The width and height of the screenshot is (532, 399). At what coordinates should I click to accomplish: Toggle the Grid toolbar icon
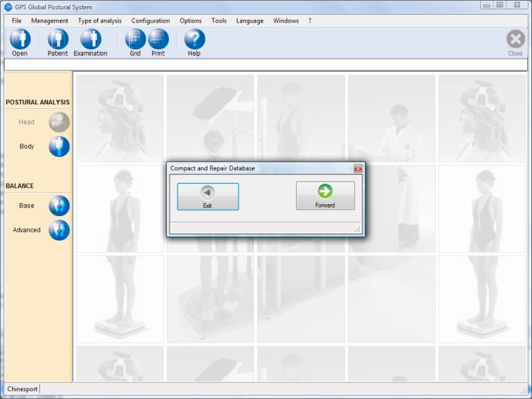pos(136,39)
